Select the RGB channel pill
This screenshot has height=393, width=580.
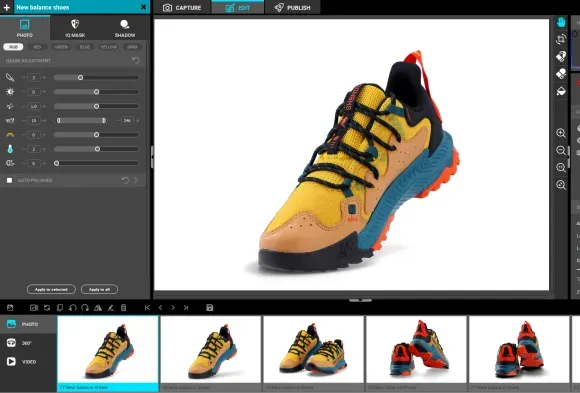pos(13,47)
